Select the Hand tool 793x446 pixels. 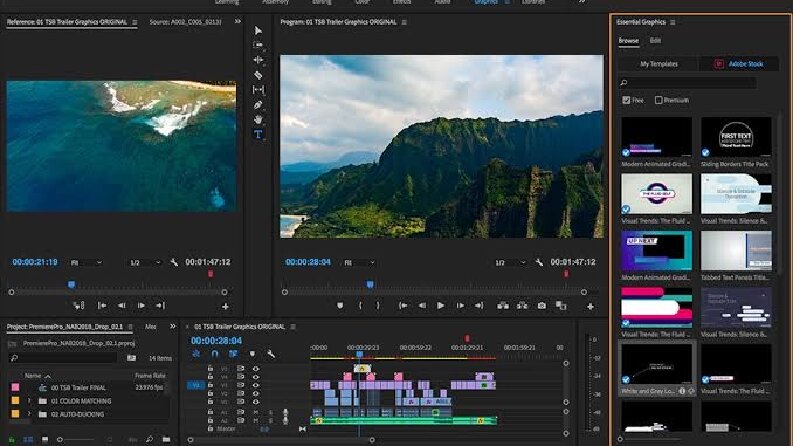pyautogui.click(x=258, y=119)
